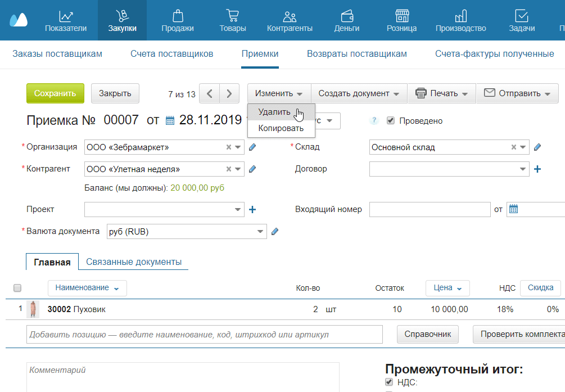565x392 pixels.
Task: Toggle the НДС checkbox in Промежуточный итог
Action: tap(389, 382)
